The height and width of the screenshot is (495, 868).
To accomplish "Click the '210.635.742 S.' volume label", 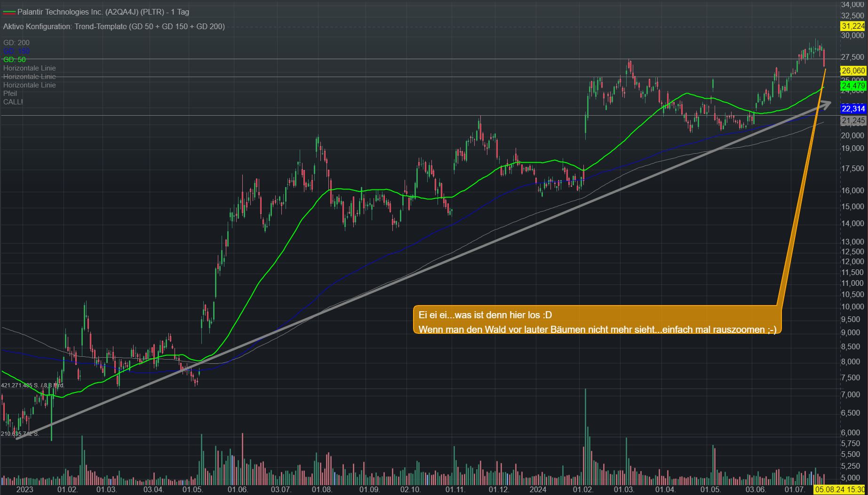I will 20,434.
